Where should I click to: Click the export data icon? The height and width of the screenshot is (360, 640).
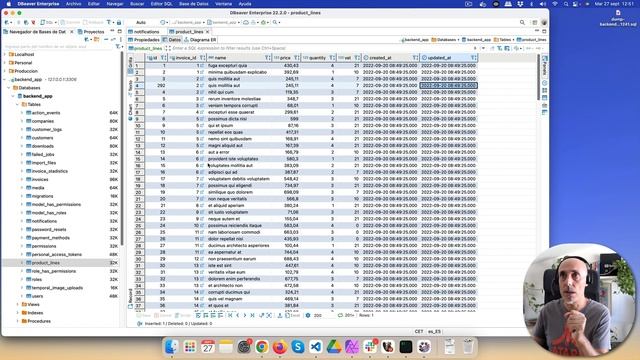280,316
